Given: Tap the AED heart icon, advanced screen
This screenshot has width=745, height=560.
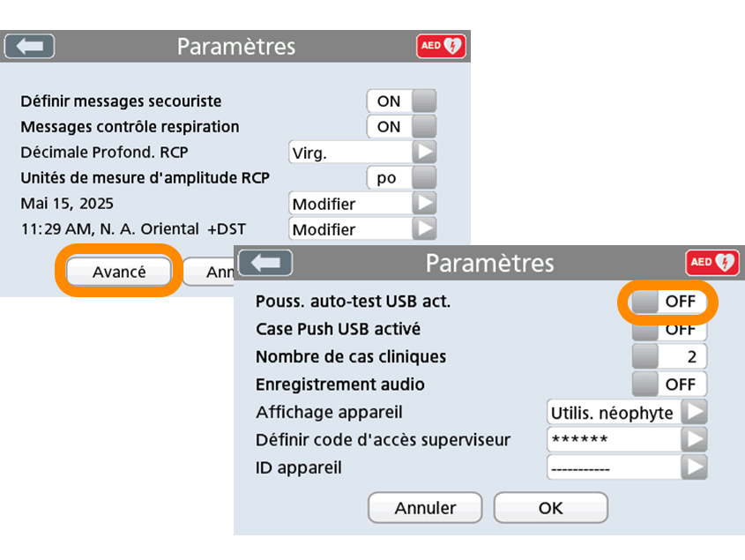Looking at the screenshot, I should (712, 262).
